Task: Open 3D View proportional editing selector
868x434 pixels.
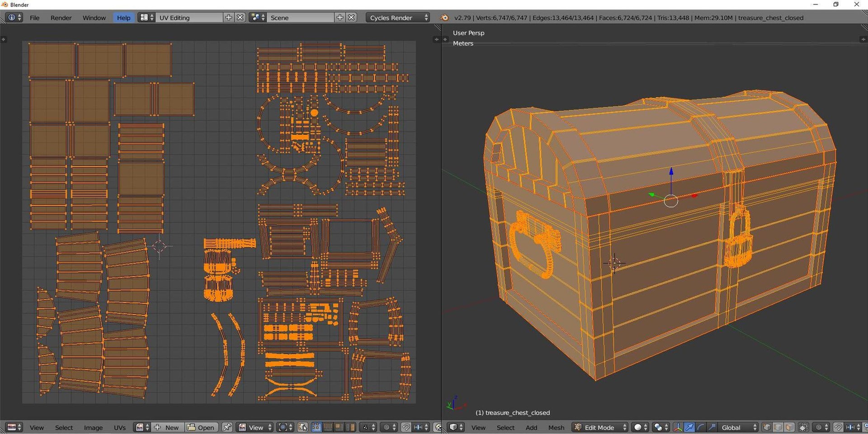Action: click(x=821, y=427)
